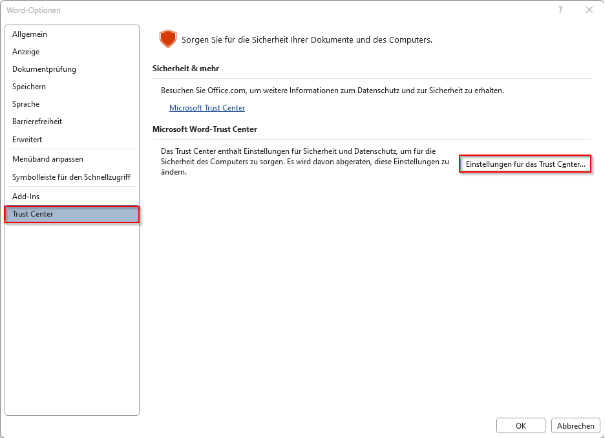Select Symbolleiste für den Schnellzugriff
The image size is (605, 438).
click(x=72, y=177)
